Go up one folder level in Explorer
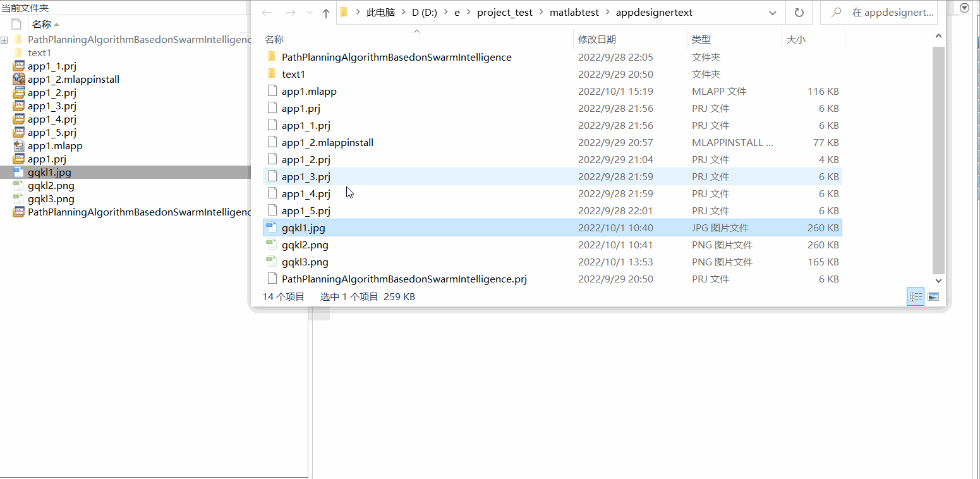 coord(325,13)
